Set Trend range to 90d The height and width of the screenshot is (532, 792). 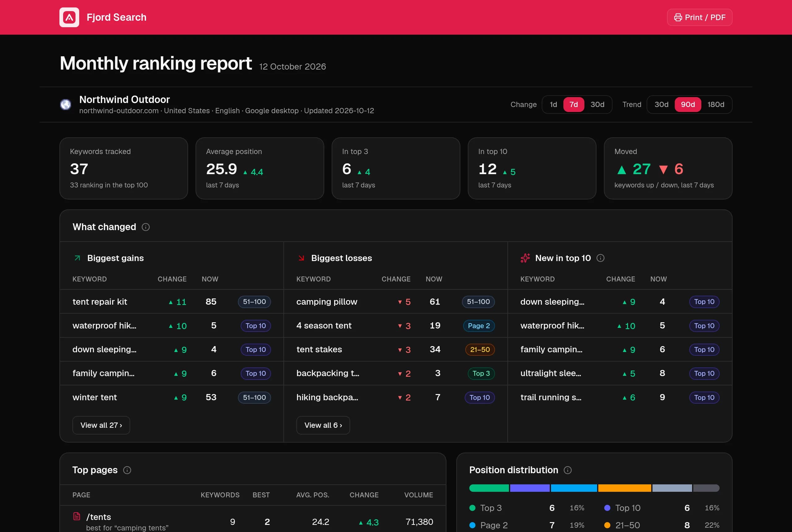[x=687, y=105]
